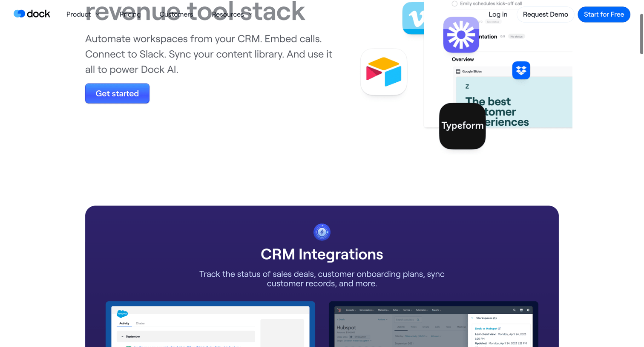The width and height of the screenshot is (644, 347).
Task: Click the Dock logo in the header
Action: coord(32,14)
